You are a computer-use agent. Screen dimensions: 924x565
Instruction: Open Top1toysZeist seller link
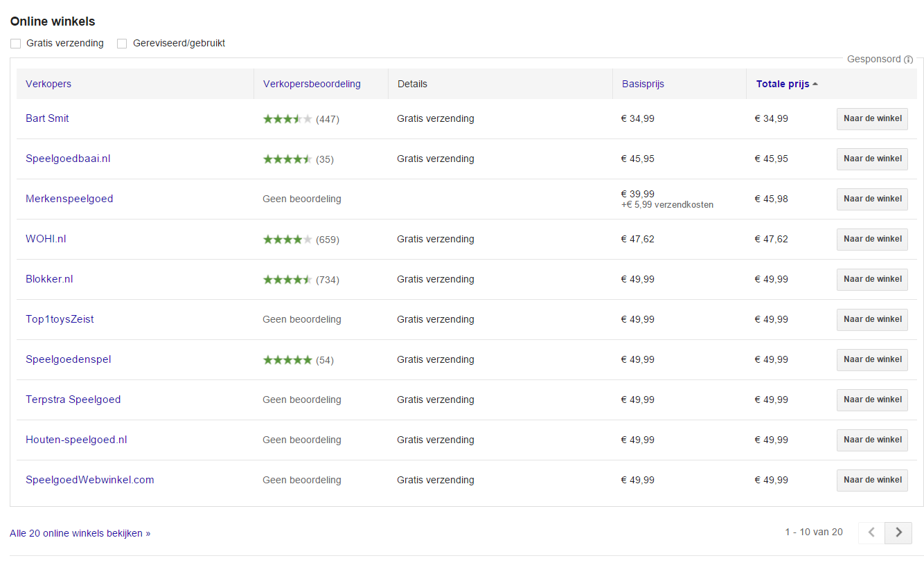pos(60,319)
